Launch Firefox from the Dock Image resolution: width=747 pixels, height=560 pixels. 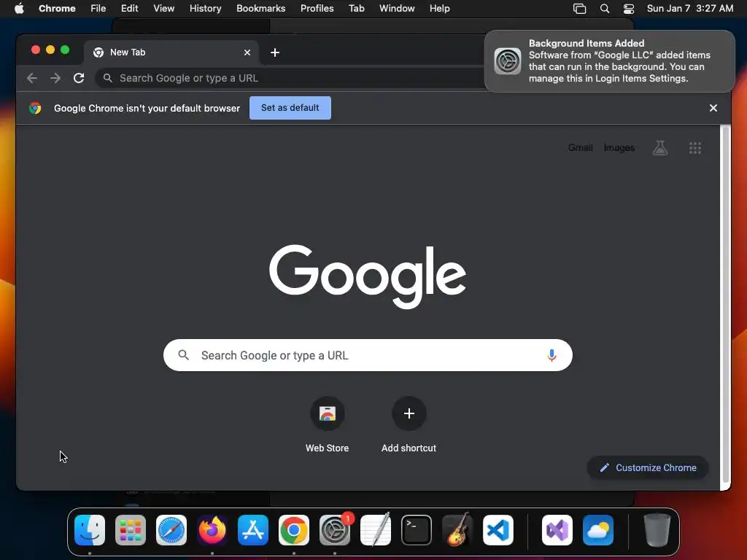[x=212, y=530]
